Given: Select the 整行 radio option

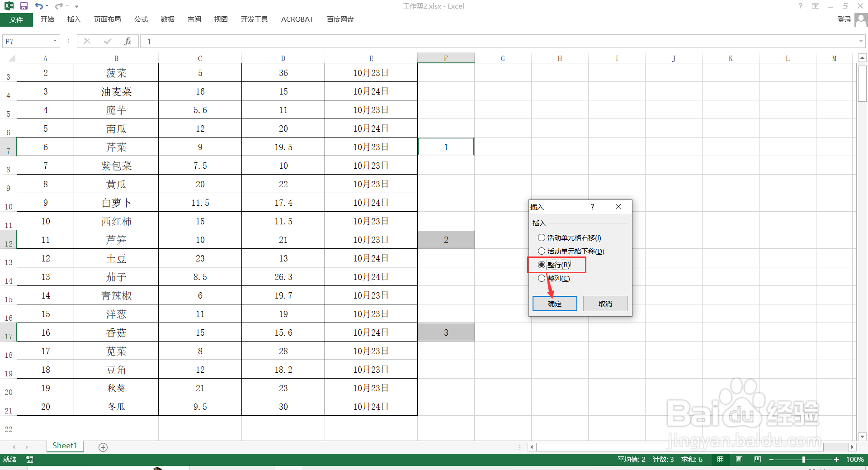Looking at the screenshot, I should pos(554,265).
